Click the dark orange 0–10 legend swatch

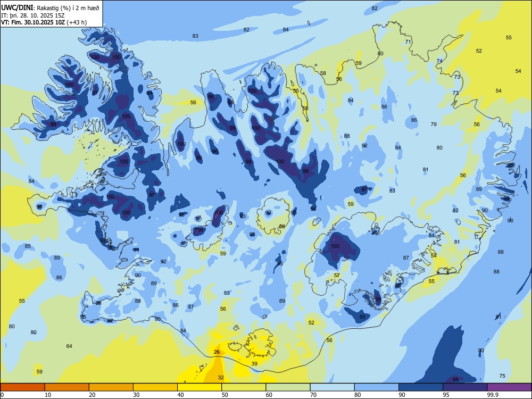coord(22,387)
